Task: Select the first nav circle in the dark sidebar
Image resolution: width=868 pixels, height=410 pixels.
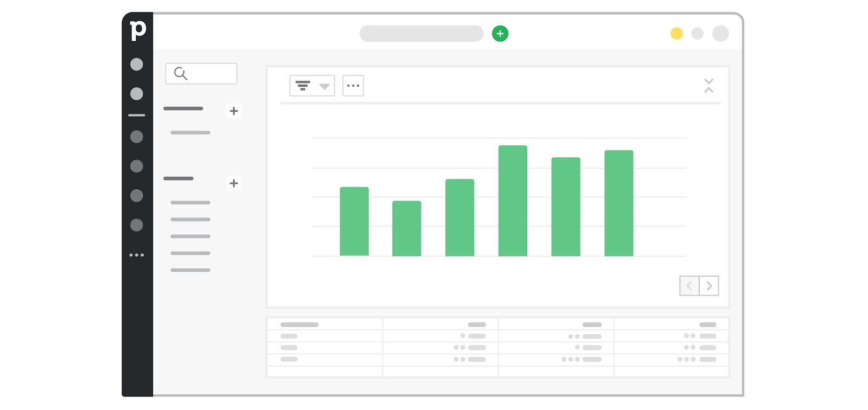Action: click(137, 65)
